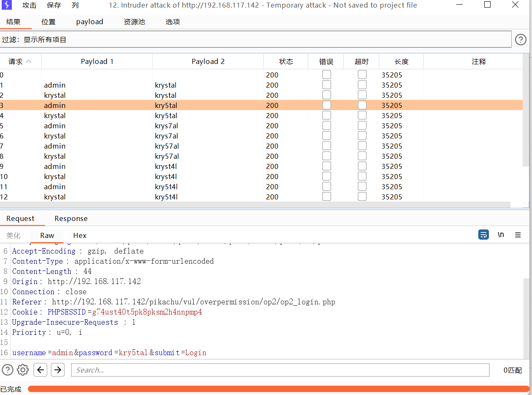Switch to the 美化 view
The height and width of the screenshot is (395, 532).
point(13,235)
